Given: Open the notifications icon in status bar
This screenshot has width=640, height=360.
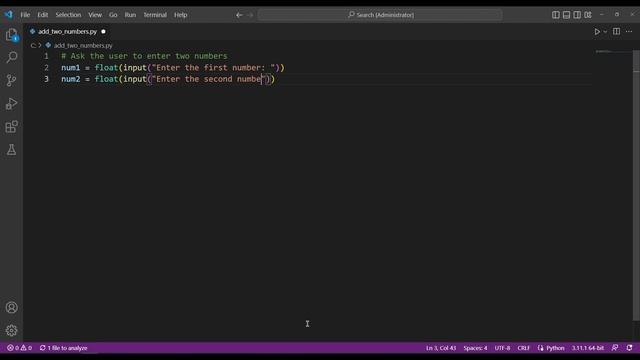Looking at the screenshot, I should coord(629,348).
